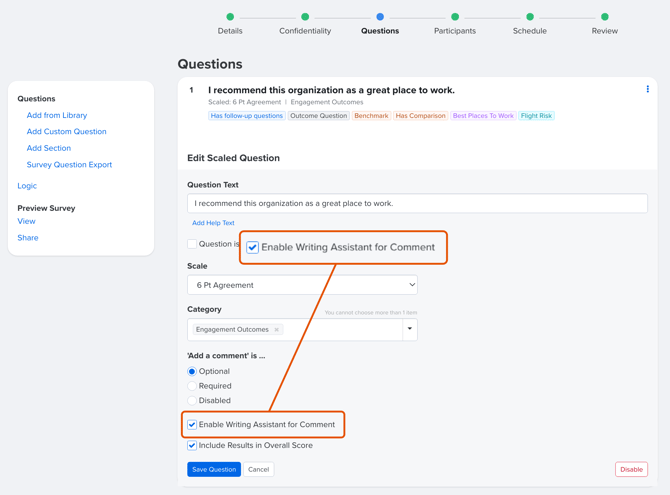
Task: Open Logic in the sidebar
Action: pos(27,186)
